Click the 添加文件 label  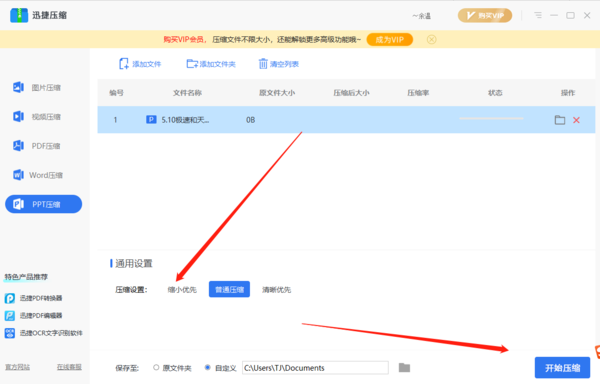pos(147,64)
